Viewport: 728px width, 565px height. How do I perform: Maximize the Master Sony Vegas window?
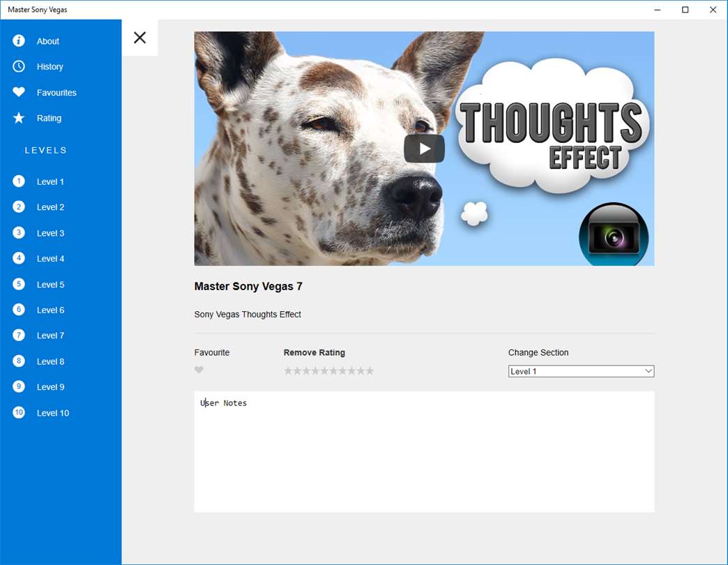(685, 10)
